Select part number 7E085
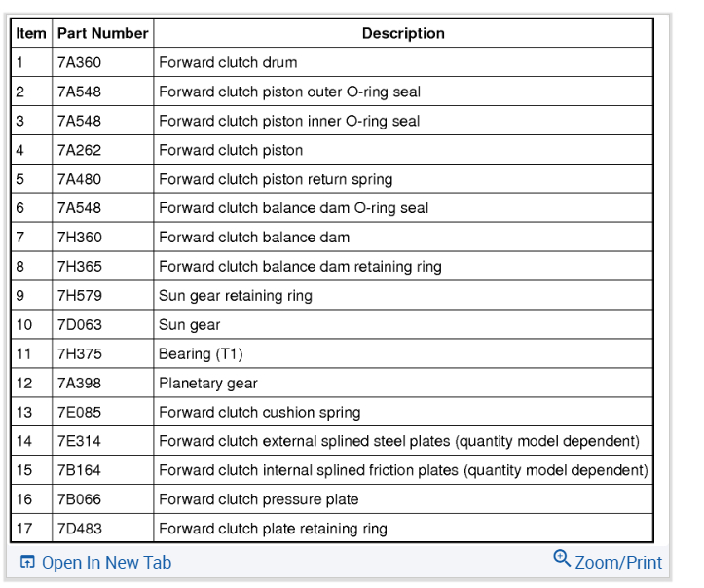 [79, 413]
